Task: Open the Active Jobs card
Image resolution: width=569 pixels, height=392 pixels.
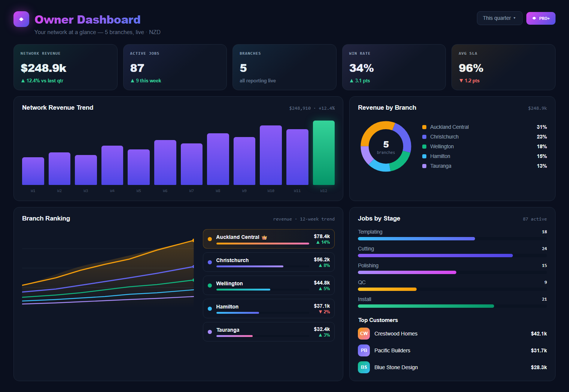Action: pos(175,67)
